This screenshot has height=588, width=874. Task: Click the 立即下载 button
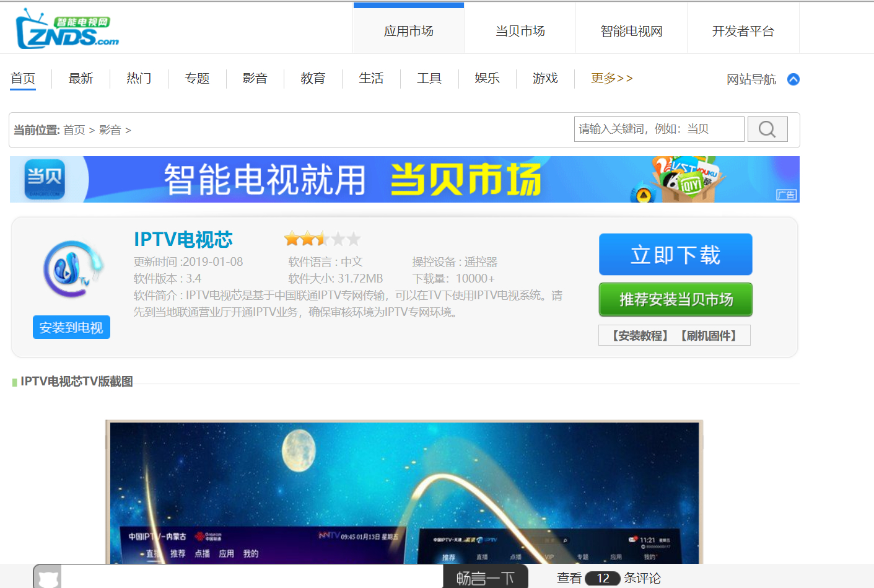(676, 255)
